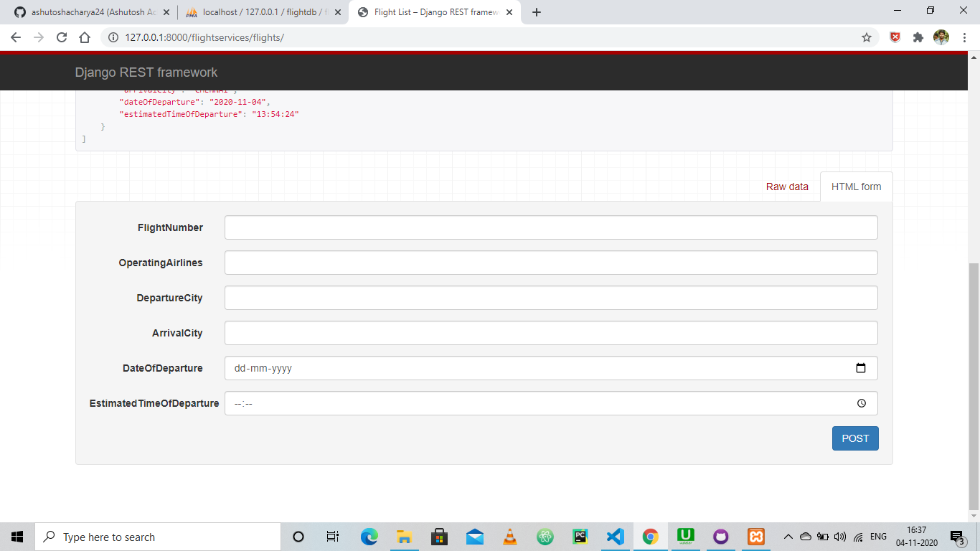Launch Microsoft Edge from the taskbar
This screenshot has width=980, height=551.
[369, 537]
